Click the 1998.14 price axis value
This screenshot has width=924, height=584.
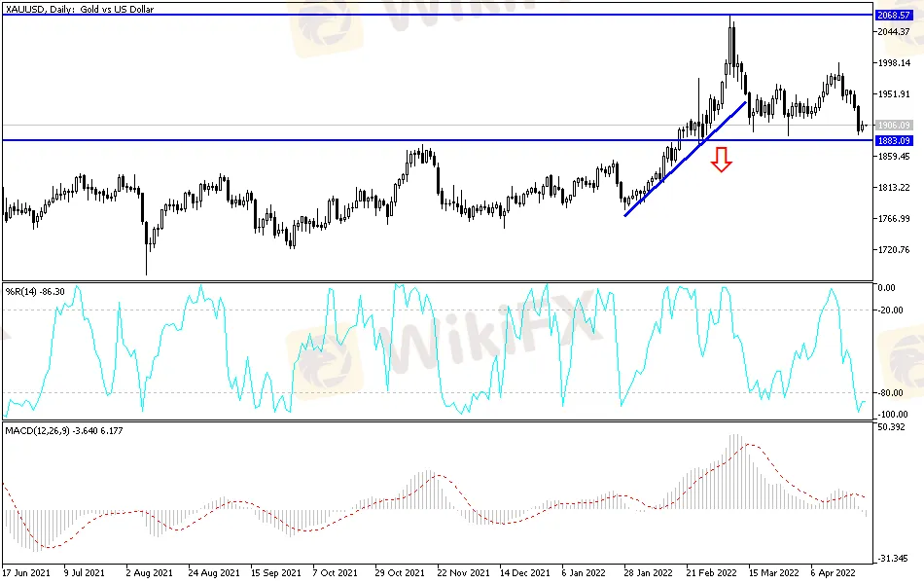(x=893, y=63)
